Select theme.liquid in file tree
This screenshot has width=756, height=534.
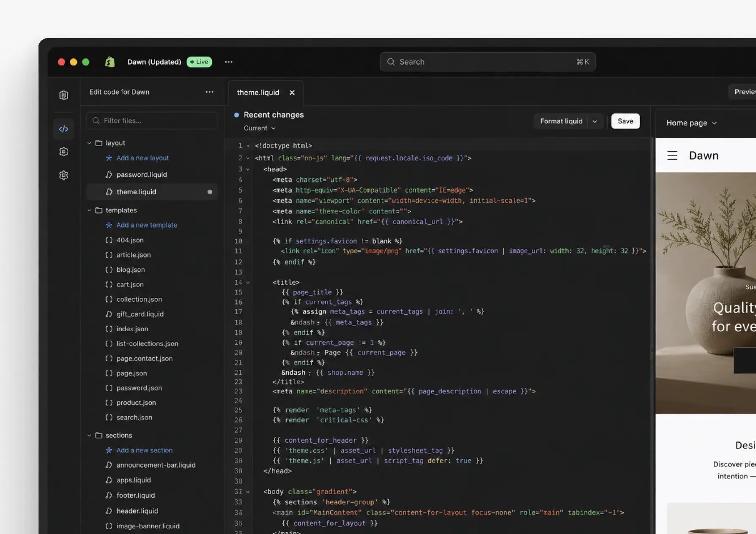pyautogui.click(x=152, y=192)
